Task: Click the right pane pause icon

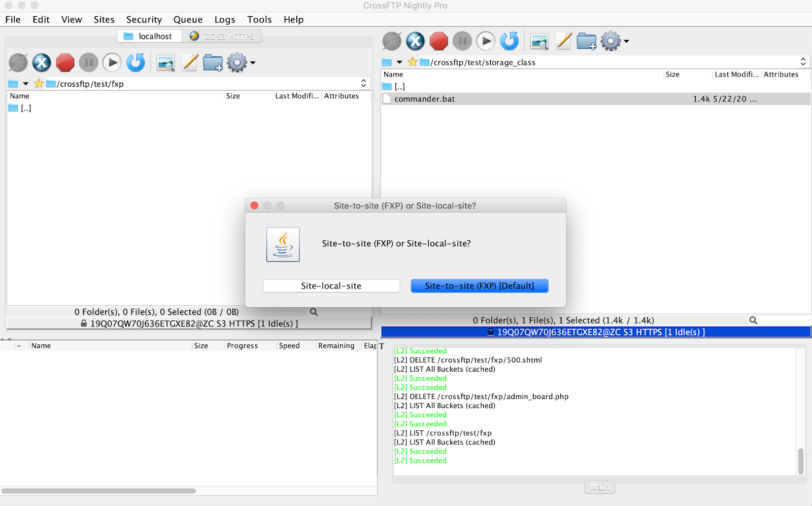Action: pos(462,41)
